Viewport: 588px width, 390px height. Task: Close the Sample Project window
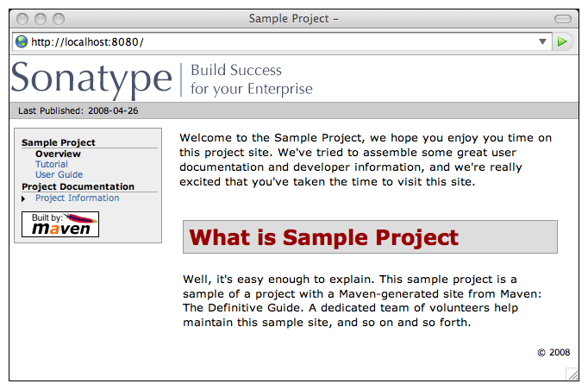coord(22,18)
